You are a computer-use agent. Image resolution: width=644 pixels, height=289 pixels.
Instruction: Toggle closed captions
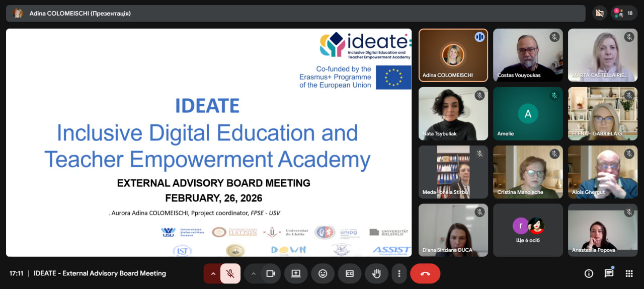[x=349, y=273]
